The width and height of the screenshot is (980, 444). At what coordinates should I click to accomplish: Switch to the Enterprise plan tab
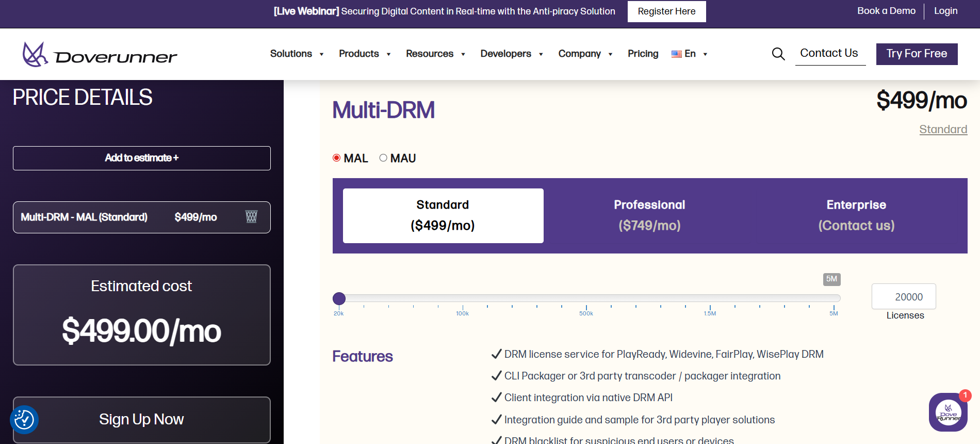click(x=856, y=215)
